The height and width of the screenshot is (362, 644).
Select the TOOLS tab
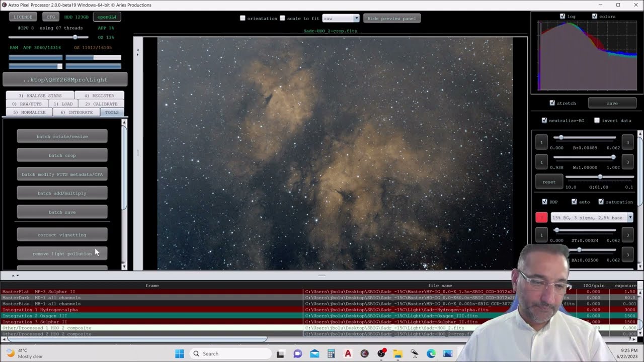click(x=112, y=113)
